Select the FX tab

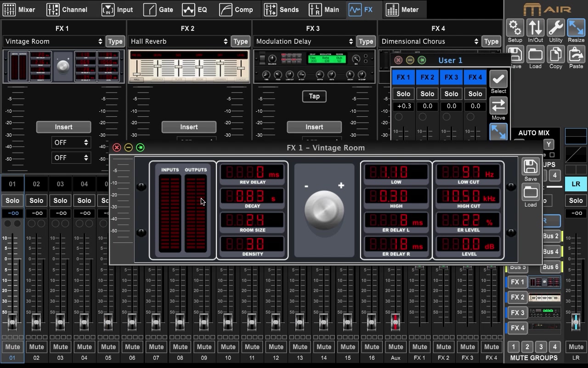coord(362,9)
